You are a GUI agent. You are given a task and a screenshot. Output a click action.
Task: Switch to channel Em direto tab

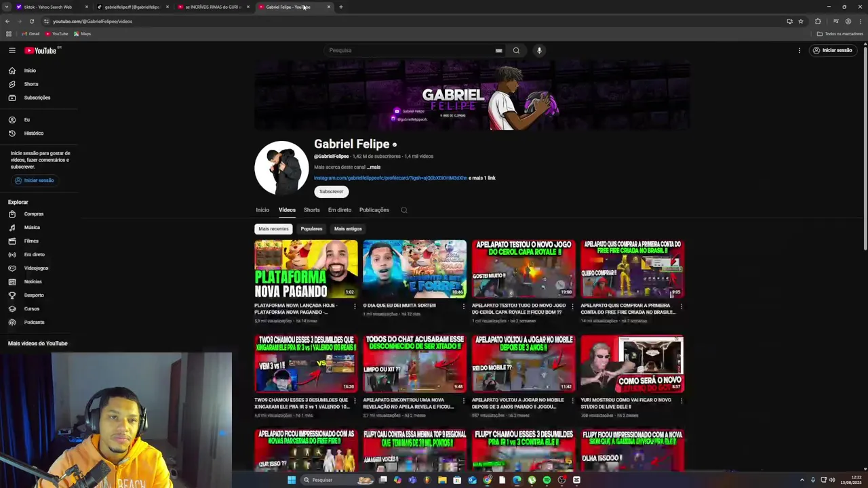tap(340, 210)
